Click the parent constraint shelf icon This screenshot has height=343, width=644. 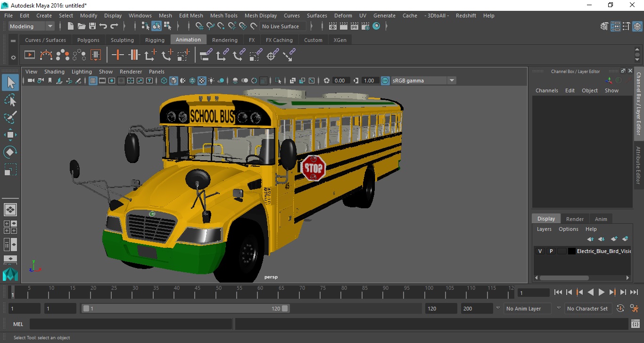point(206,55)
